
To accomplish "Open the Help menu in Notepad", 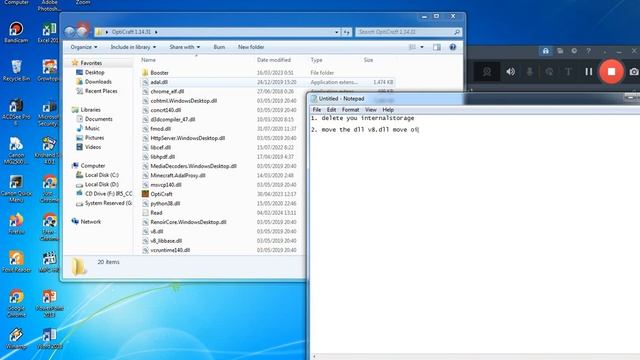I will tap(388, 110).
